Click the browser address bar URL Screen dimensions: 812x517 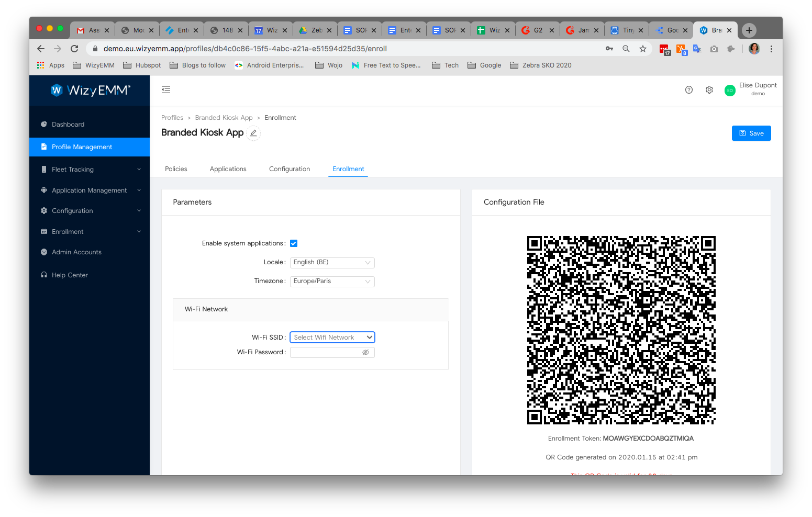coord(245,49)
